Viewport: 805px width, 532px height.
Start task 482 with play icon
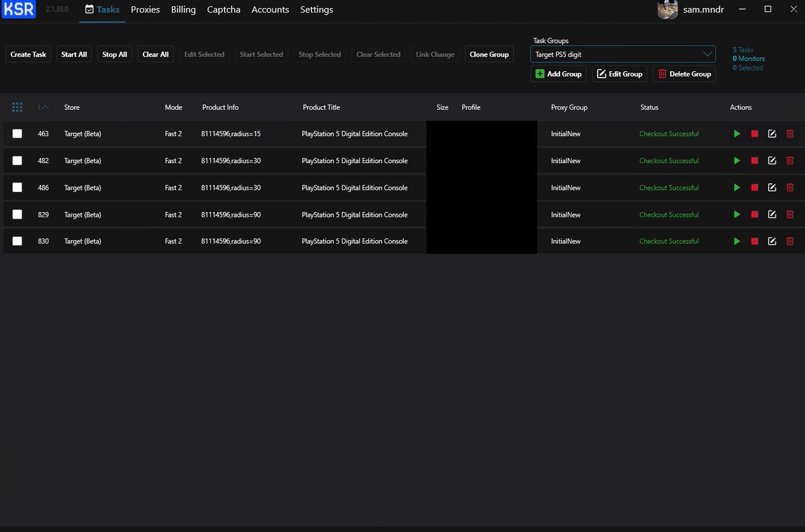click(x=737, y=161)
